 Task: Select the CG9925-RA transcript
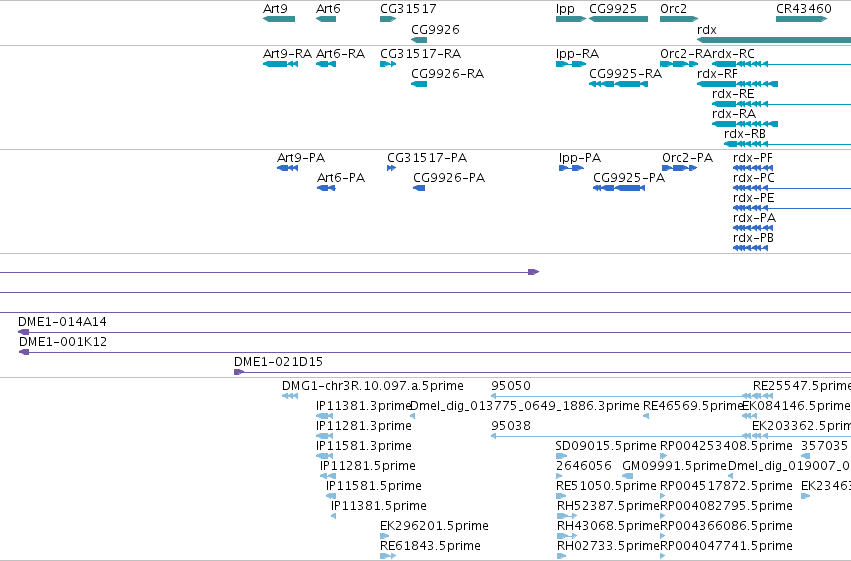[x=619, y=84]
